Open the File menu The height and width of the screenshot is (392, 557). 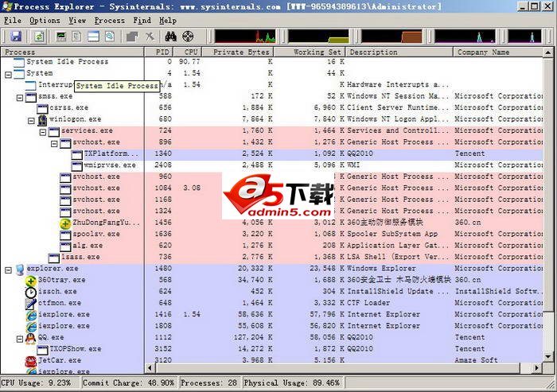pos(13,21)
